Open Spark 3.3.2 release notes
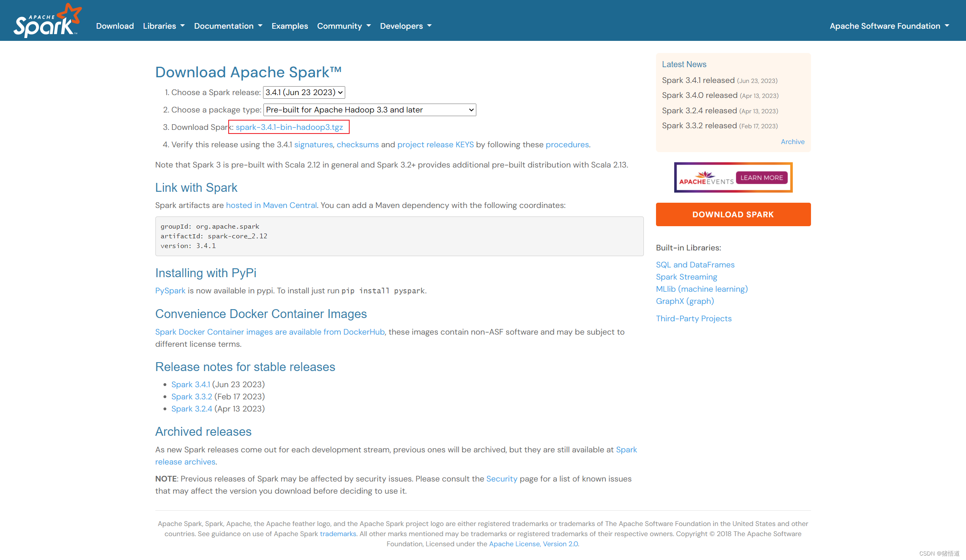 (x=191, y=397)
